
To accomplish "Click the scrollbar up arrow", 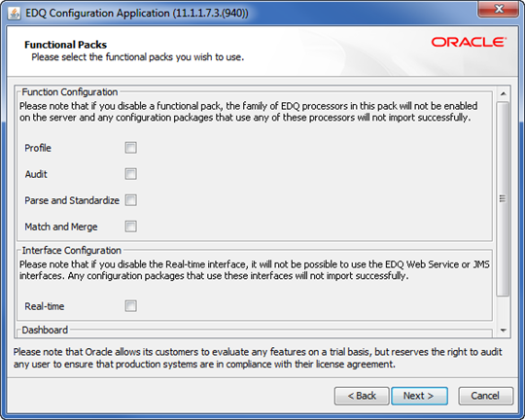I will 503,93.
